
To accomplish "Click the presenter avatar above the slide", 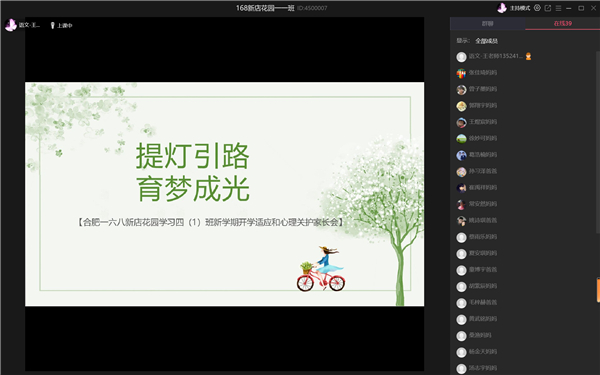I will 11,25.
